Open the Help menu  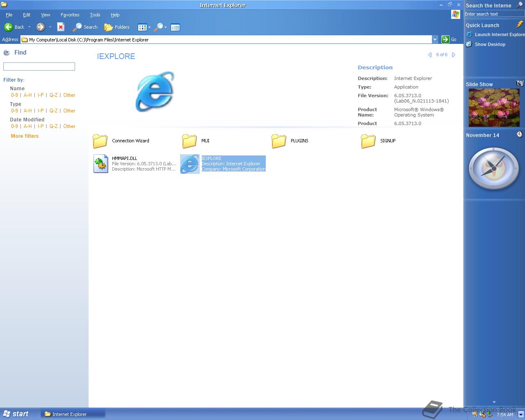click(115, 15)
